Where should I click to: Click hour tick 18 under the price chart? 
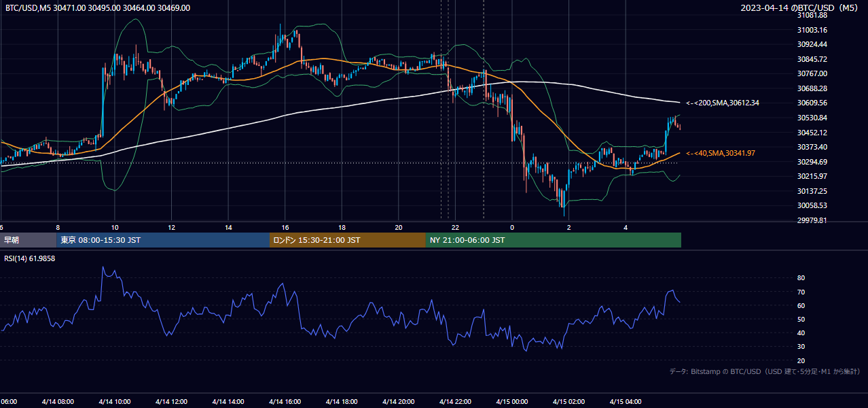pyautogui.click(x=342, y=227)
